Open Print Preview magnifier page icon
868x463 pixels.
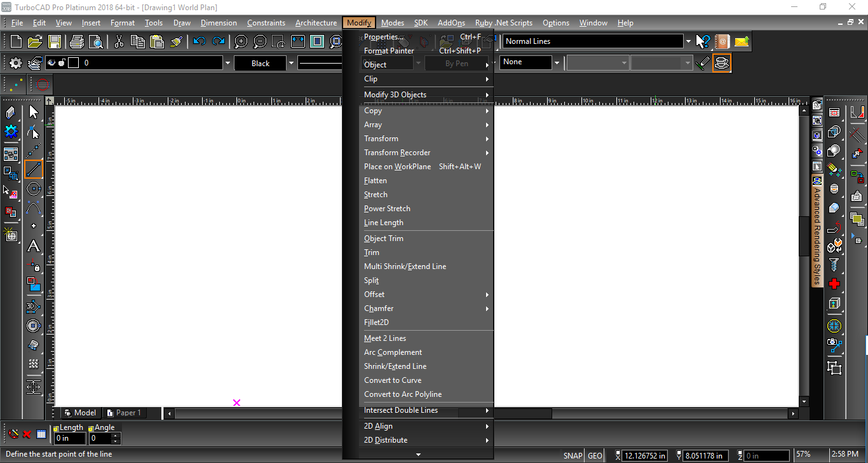96,42
